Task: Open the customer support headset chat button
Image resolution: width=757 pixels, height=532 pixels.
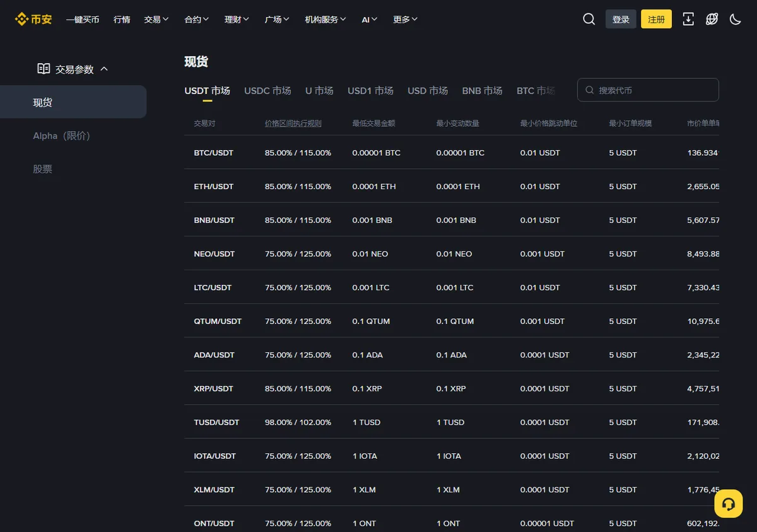Action: [x=728, y=504]
